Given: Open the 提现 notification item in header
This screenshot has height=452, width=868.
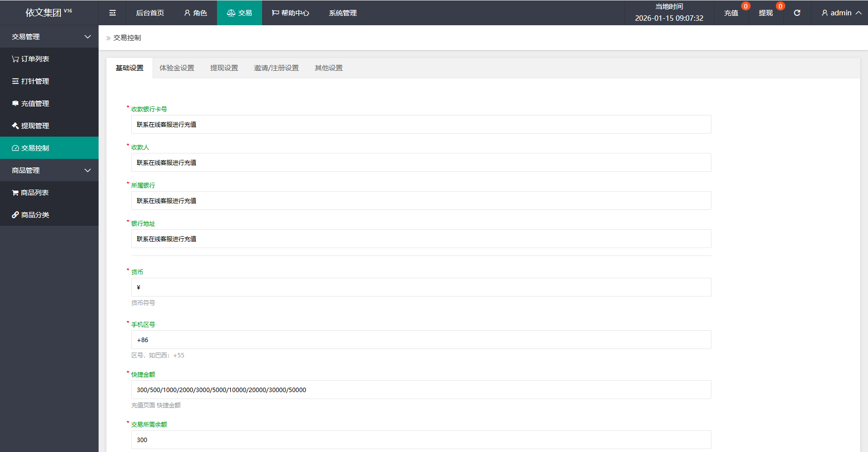Looking at the screenshot, I should (x=765, y=13).
